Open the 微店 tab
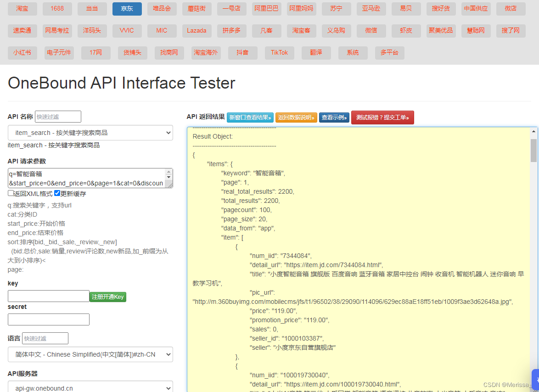 pos(511,9)
